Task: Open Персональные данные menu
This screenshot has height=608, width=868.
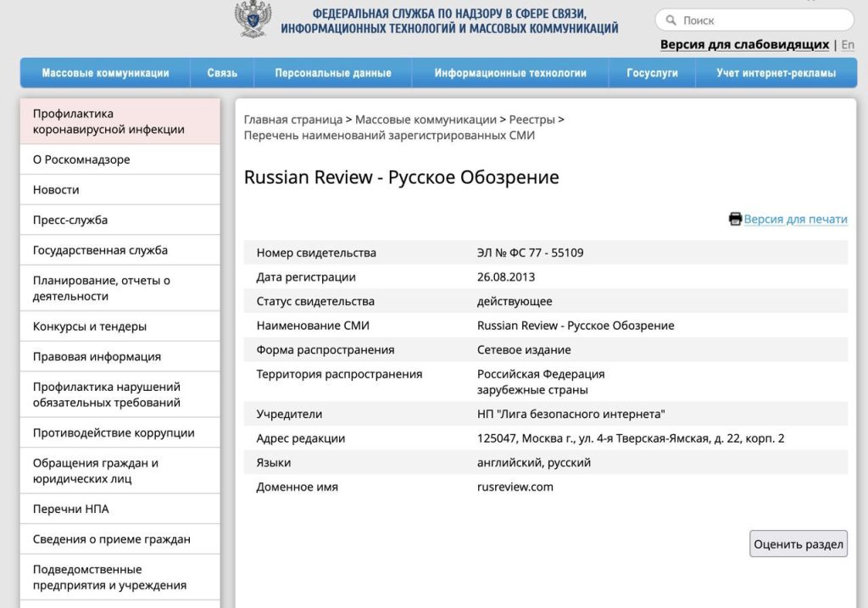Action: click(x=332, y=73)
